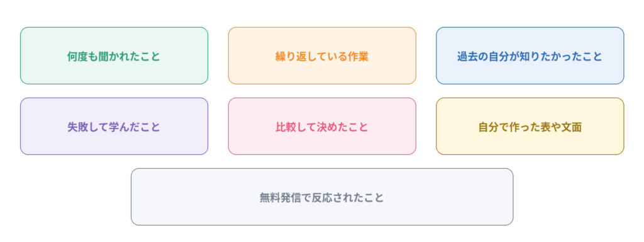The height and width of the screenshot is (242, 644).
Task: Click the 失敗して学んだこと text label
Action: 114,127
